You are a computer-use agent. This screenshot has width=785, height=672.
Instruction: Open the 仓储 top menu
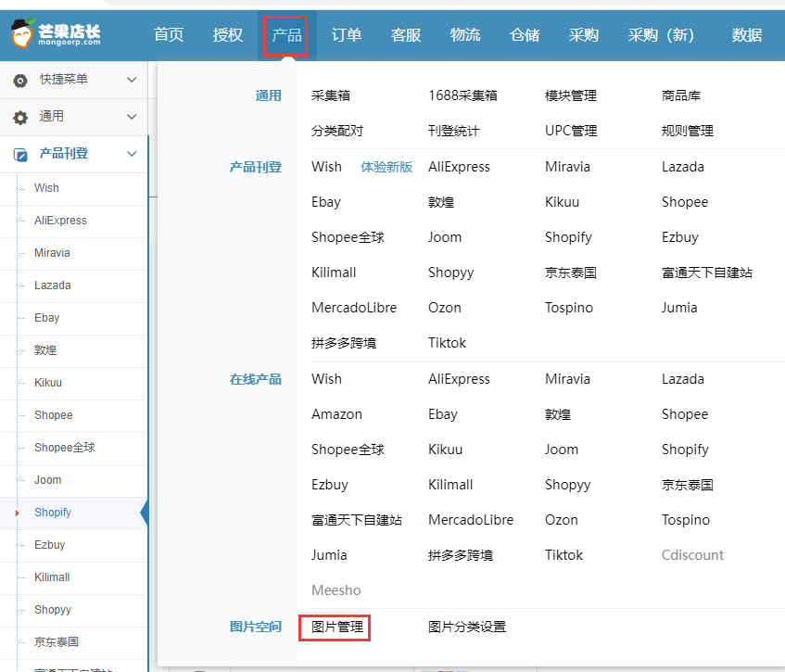coord(525,34)
